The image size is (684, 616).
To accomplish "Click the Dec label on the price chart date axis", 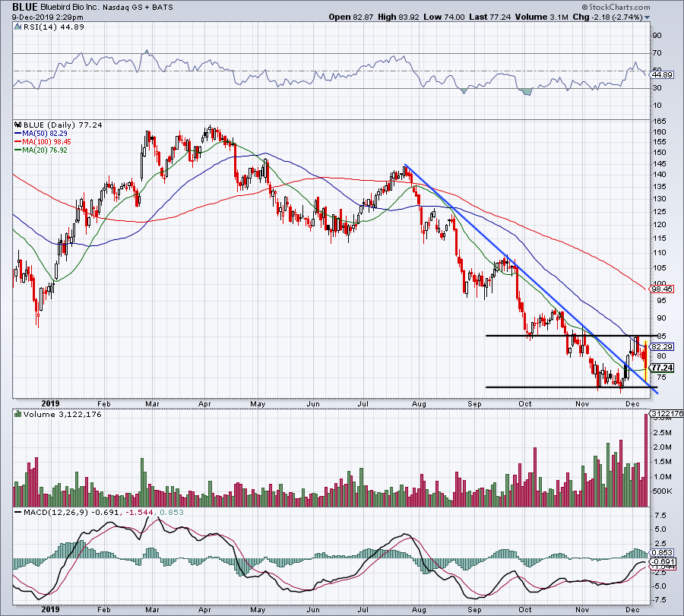I will tap(632, 404).
